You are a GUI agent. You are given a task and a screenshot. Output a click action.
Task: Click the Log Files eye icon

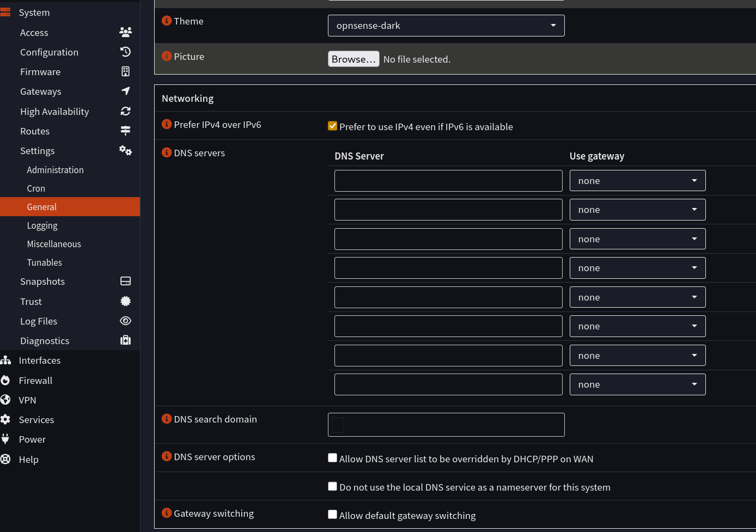pyautogui.click(x=125, y=321)
